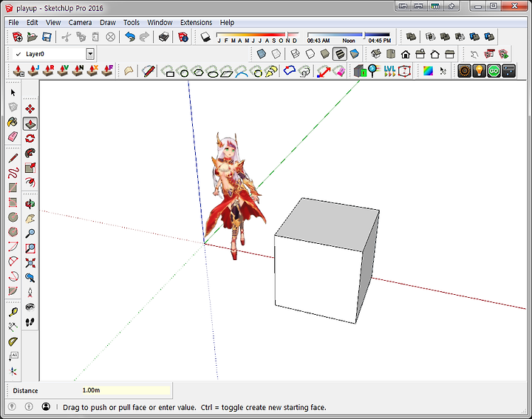
Task: Select the Rectangle tool
Action: click(13, 188)
